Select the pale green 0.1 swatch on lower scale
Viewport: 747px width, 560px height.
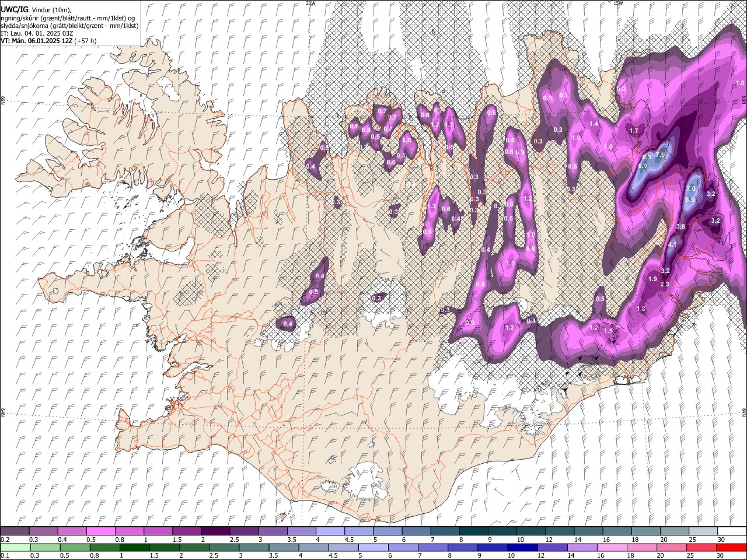[15, 548]
